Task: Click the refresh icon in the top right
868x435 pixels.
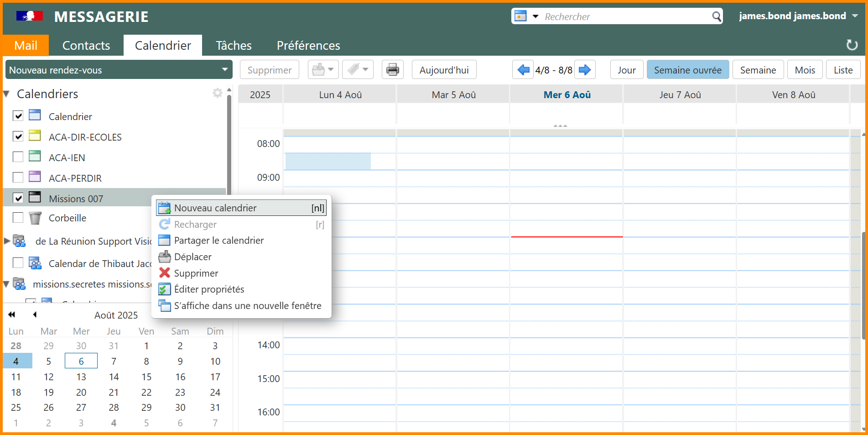Action: 852,45
